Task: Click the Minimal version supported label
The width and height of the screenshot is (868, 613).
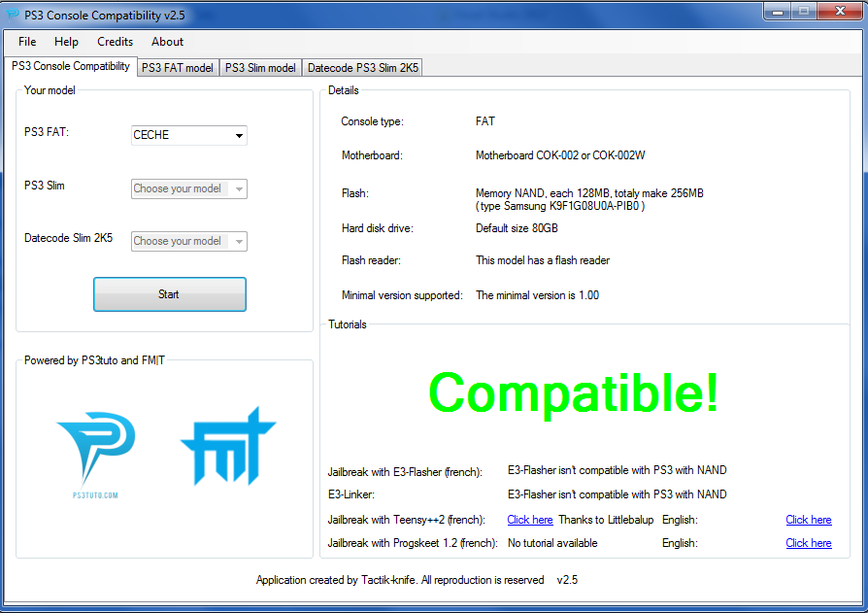Action: [x=402, y=295]
